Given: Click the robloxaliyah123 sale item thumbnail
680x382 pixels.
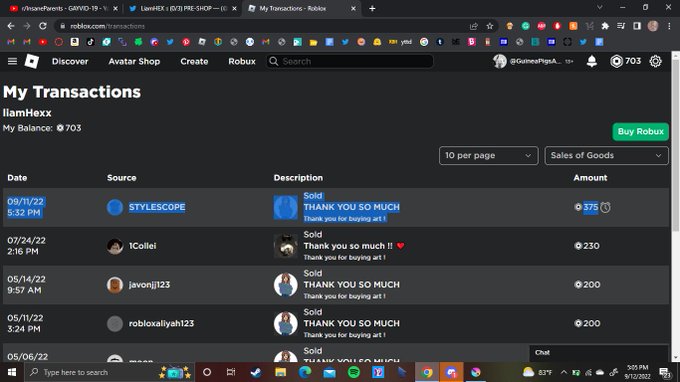Looking at the screenshot, I should click(285, 323).
